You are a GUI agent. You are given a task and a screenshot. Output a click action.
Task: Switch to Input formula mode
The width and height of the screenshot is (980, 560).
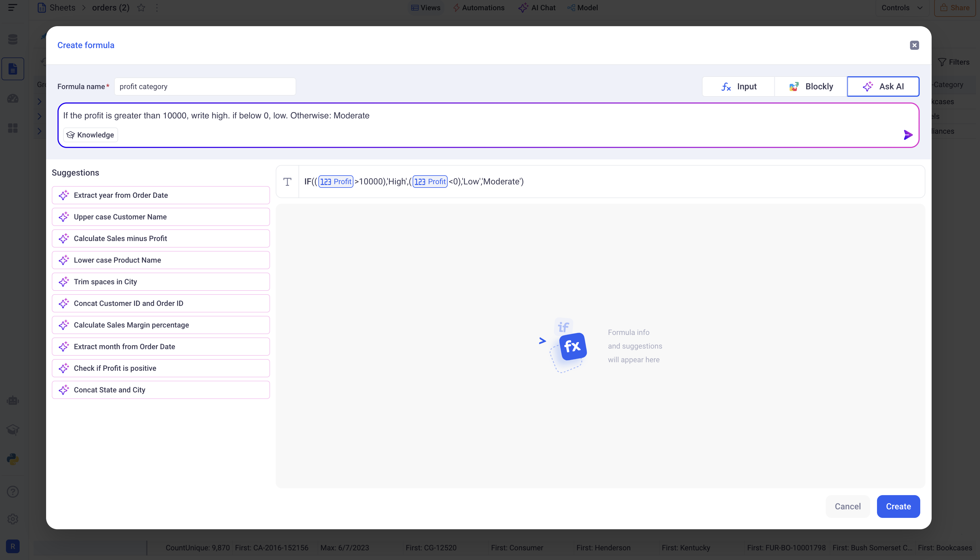(738, 87)
